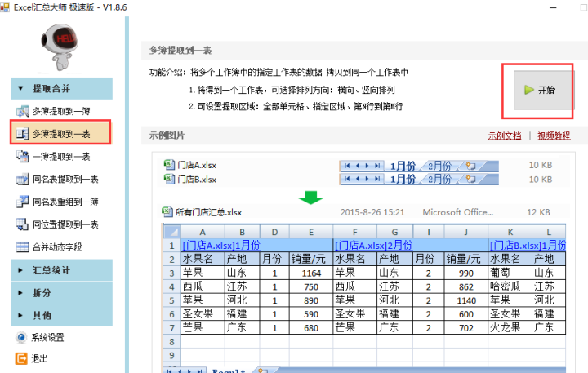Click the 拆分 section header
Screen dimensions: 588x373
tap(61, 292)
